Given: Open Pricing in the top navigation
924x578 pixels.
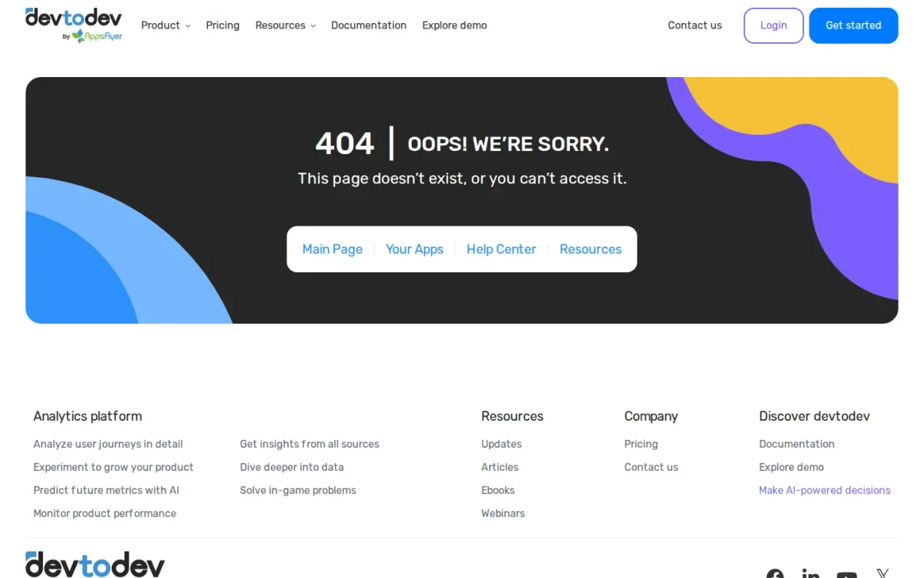Looking at the screenshot, I should pyautogui.click(x=223, y=25).
